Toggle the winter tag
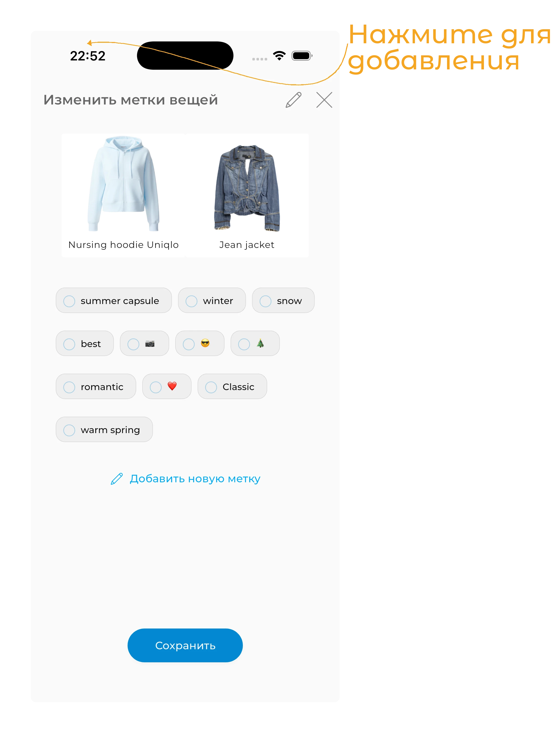 [x=212, y=300]
